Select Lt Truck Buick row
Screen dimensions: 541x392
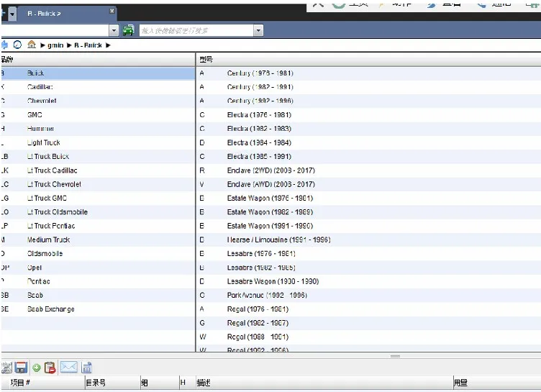point(98,156)
